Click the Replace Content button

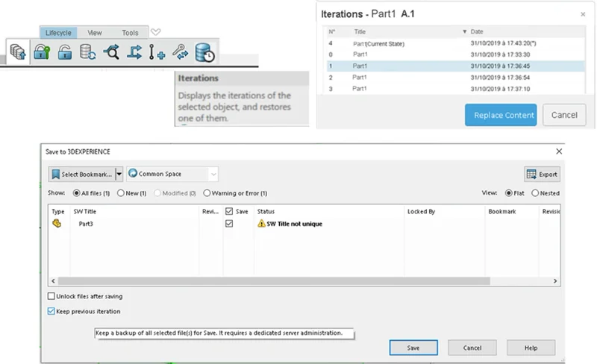click(501, 115)
